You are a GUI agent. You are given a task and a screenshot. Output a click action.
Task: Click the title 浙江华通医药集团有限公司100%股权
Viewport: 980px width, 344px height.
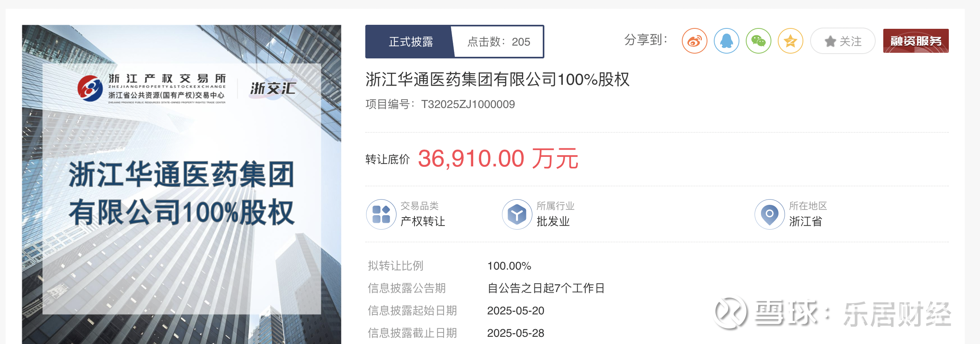pyautogui.click(x=498, y=79)
